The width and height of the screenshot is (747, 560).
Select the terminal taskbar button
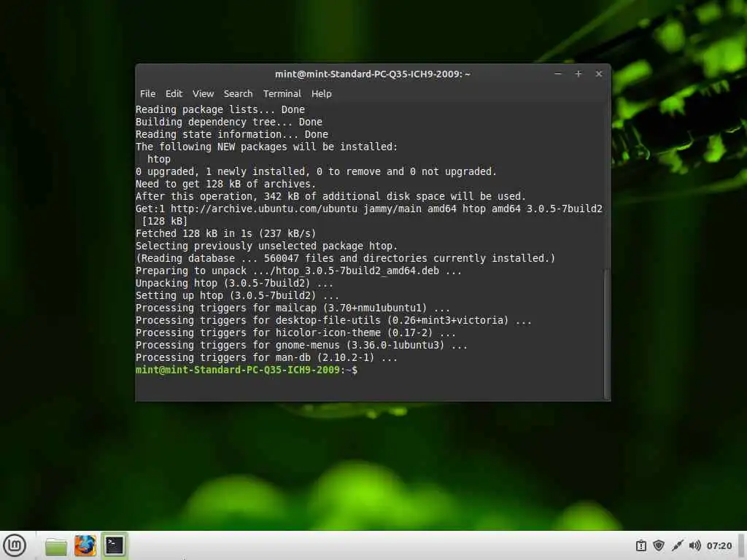115,545
